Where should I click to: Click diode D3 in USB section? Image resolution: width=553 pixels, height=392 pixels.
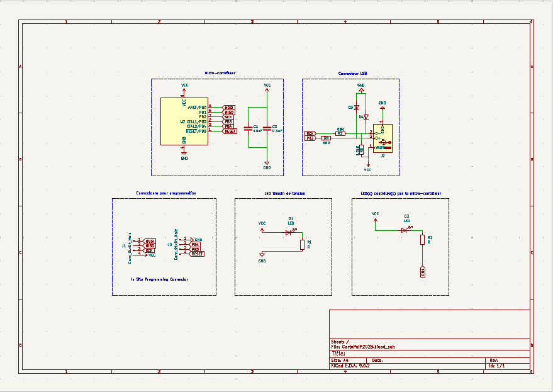click(356, 108)
